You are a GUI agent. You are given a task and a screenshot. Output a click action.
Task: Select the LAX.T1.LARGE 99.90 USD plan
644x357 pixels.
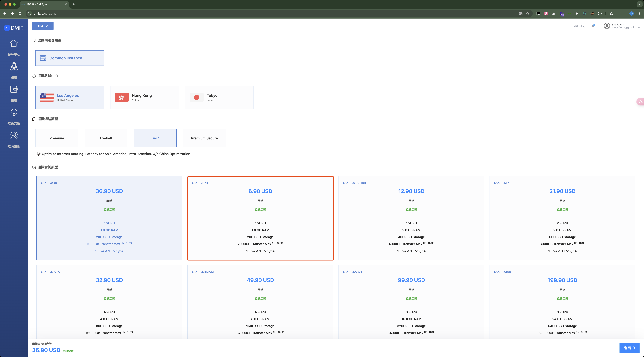[411, 302]
